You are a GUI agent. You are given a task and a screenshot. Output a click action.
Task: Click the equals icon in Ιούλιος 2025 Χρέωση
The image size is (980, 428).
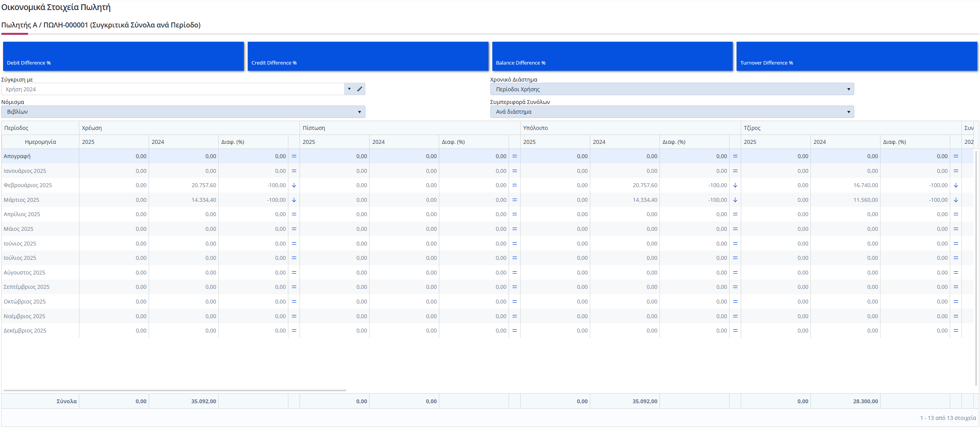[x=294, y=258]
